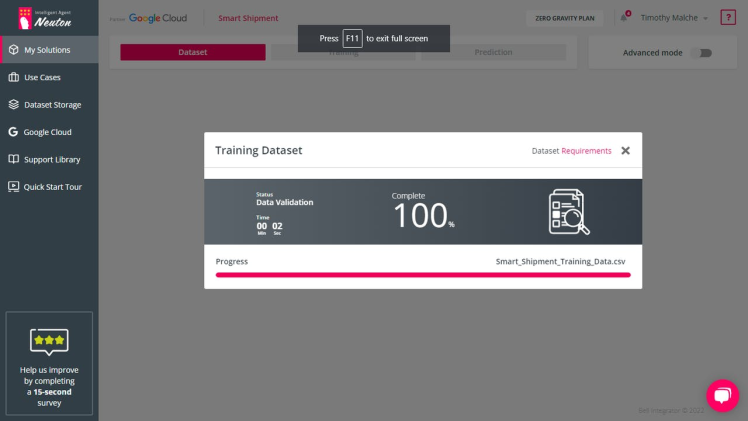Open the chat support bubble
Screen dimensions: 748x421
click(x=722, y=395)
